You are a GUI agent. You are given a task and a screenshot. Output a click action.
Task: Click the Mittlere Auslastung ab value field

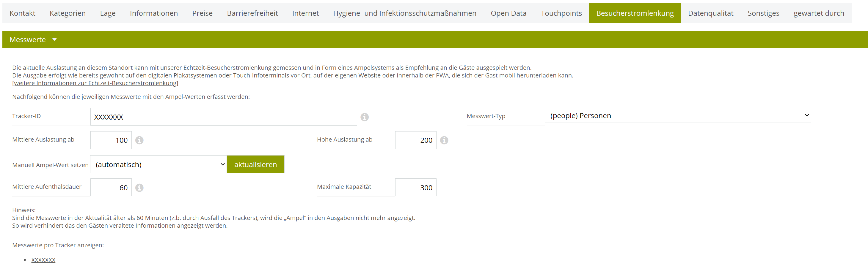tap(111, 140)
